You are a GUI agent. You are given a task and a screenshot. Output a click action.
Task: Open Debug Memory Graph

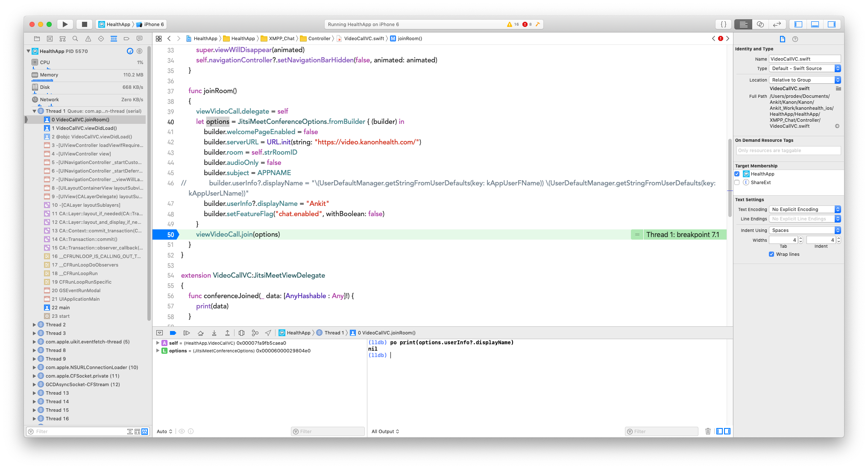coord(255,333)
